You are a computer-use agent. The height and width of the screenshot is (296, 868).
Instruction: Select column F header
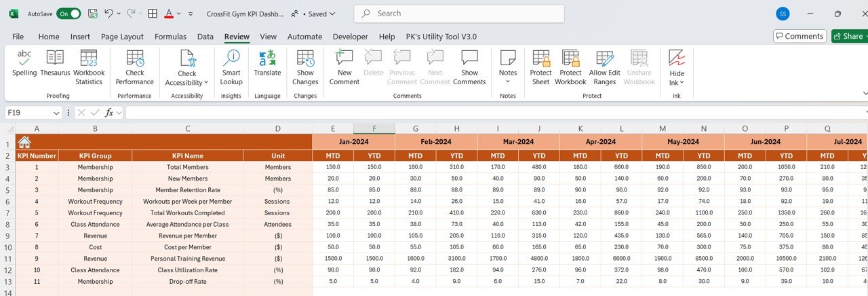coord(374,128)
